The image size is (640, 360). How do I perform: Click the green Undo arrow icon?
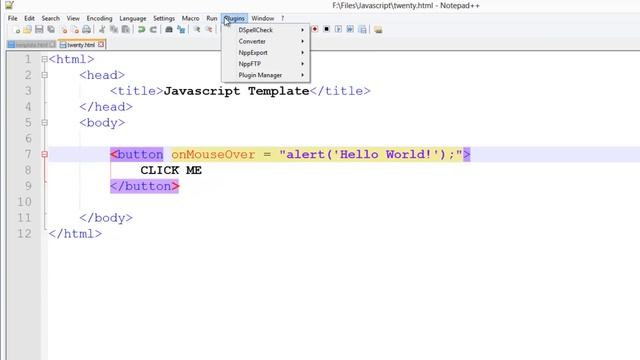point(141,29)
